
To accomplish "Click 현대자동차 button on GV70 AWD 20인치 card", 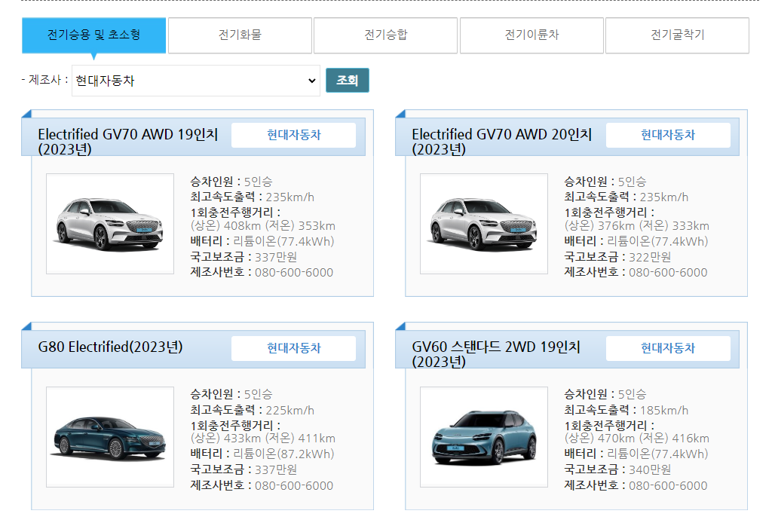I will click(668, 135).
